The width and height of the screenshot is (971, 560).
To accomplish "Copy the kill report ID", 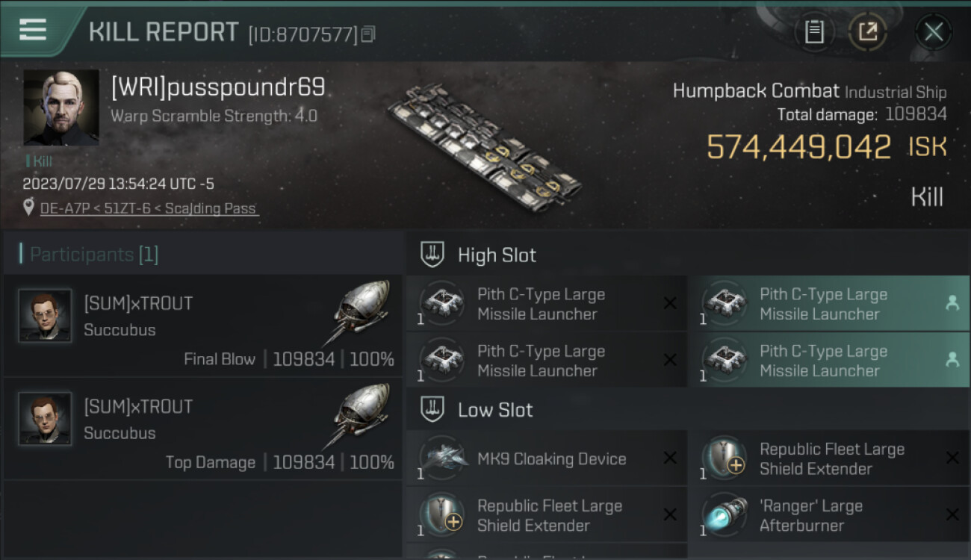I will click(367, 34).
